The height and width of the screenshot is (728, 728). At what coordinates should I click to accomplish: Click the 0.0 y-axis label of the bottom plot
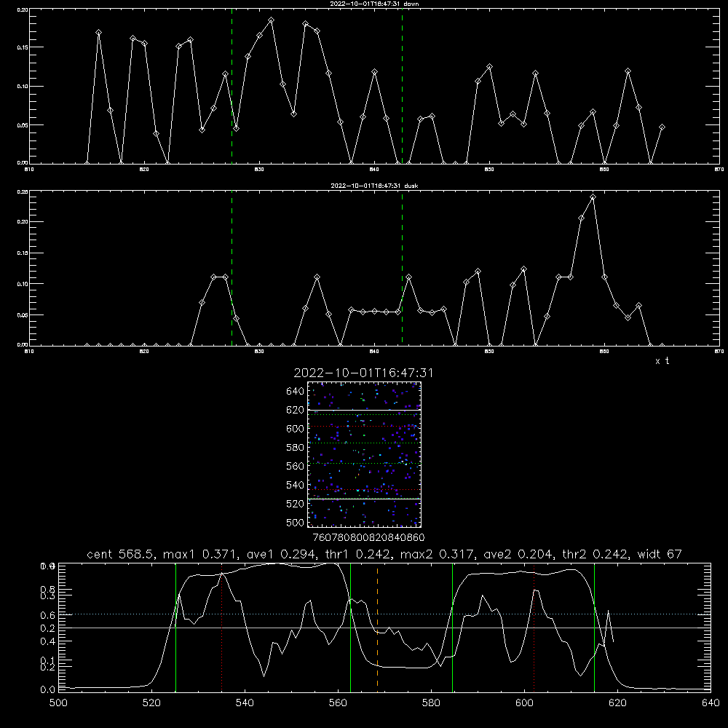48,690
